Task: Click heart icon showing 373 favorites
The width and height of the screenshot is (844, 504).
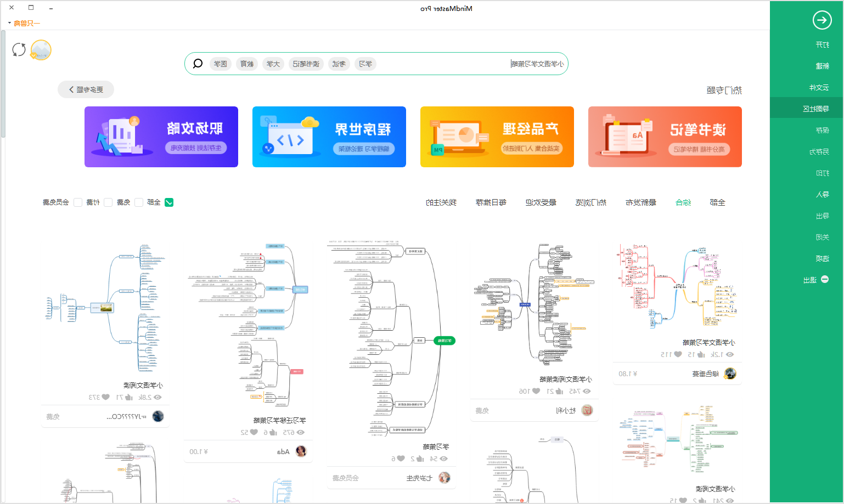Action: click(x=105, y=398)
